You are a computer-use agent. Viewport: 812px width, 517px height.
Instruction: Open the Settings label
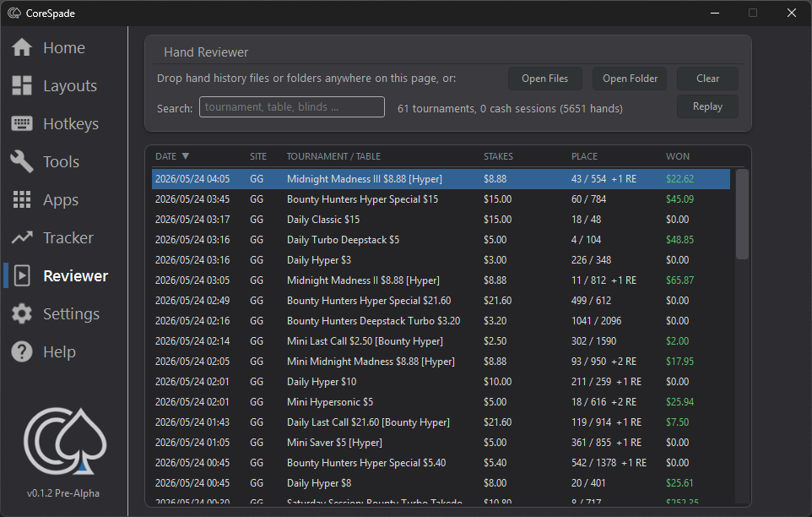pos(72,314)
